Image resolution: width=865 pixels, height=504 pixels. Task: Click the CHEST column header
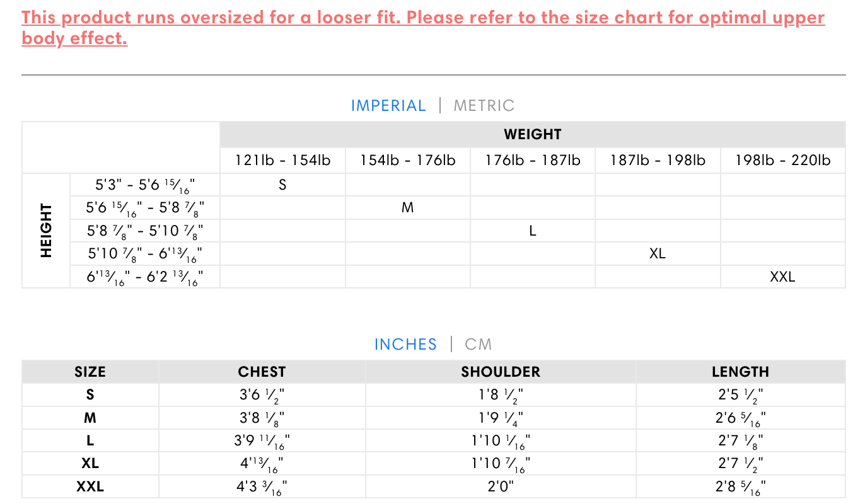[262, 372]
